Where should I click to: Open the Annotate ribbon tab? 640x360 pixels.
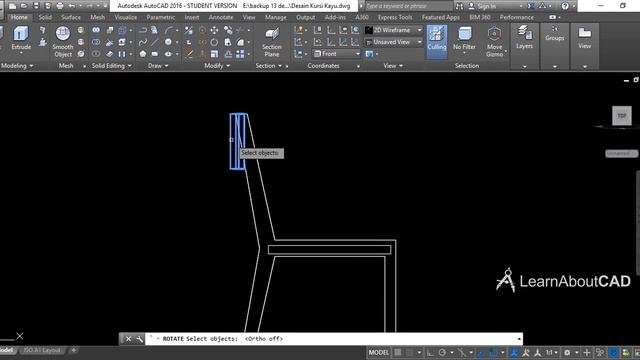221,17
